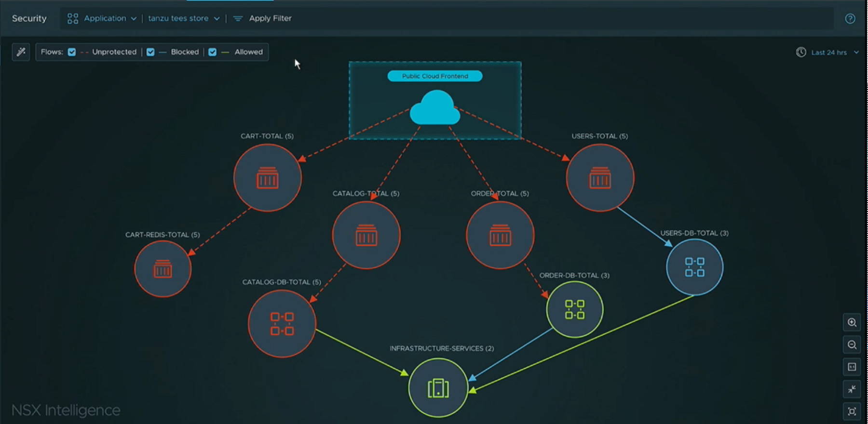Viewport: 868px width, 424px height.
Task: Select the CART-REDIS-TOTAL (5) node
Action: 163,269
